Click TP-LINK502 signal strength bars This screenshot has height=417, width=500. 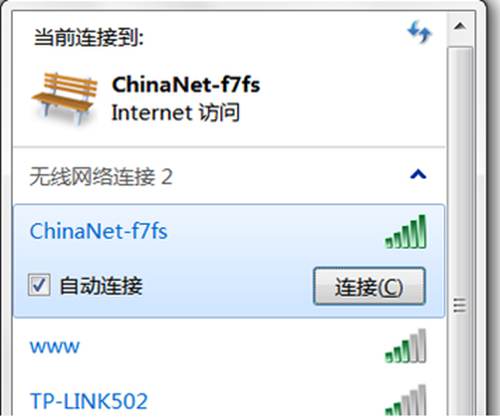[406, 400]
